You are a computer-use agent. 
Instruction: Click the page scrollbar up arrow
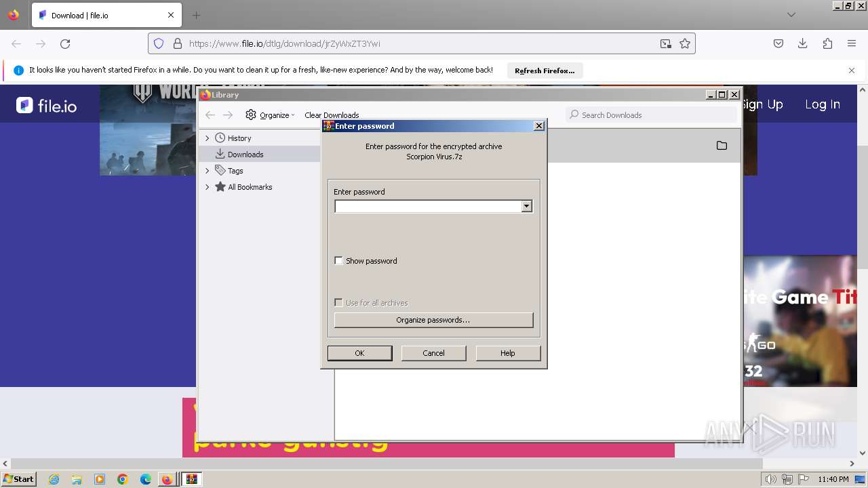pos(863,89)
